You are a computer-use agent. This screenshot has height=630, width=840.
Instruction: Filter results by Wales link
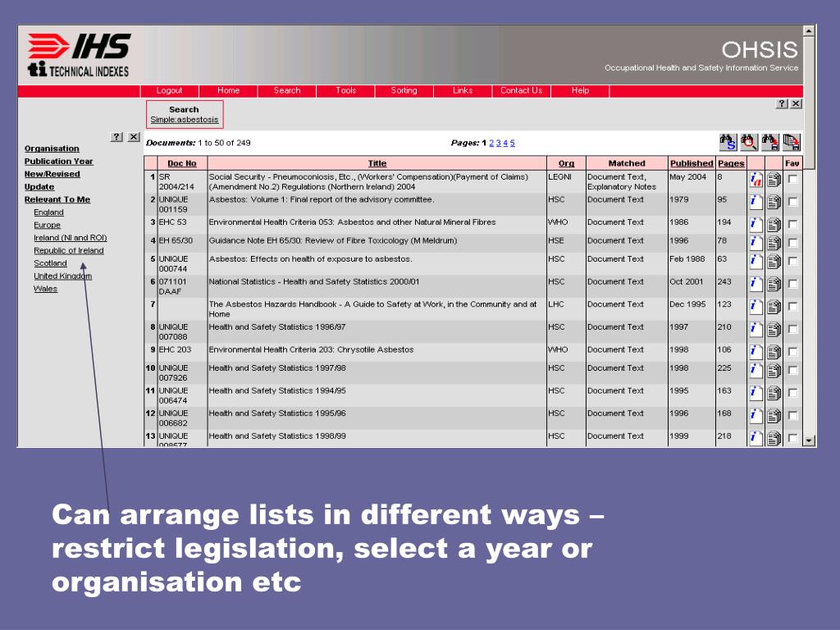point(46,289)
